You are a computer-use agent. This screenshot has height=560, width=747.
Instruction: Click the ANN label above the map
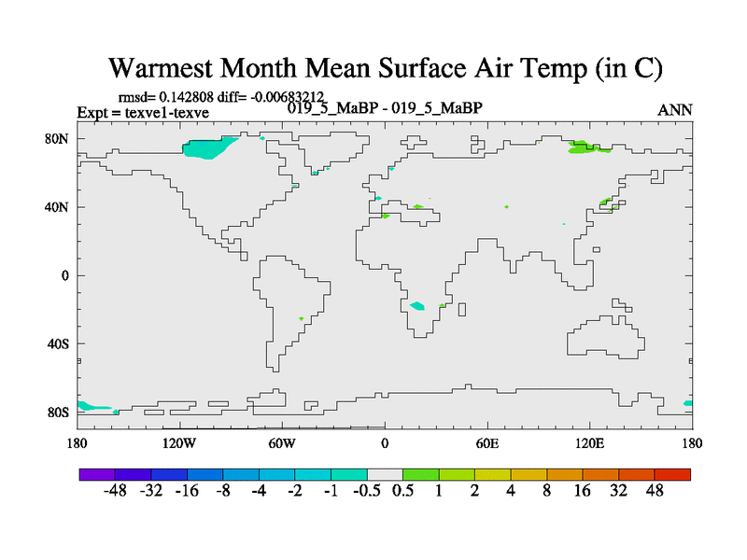(675, 110)
